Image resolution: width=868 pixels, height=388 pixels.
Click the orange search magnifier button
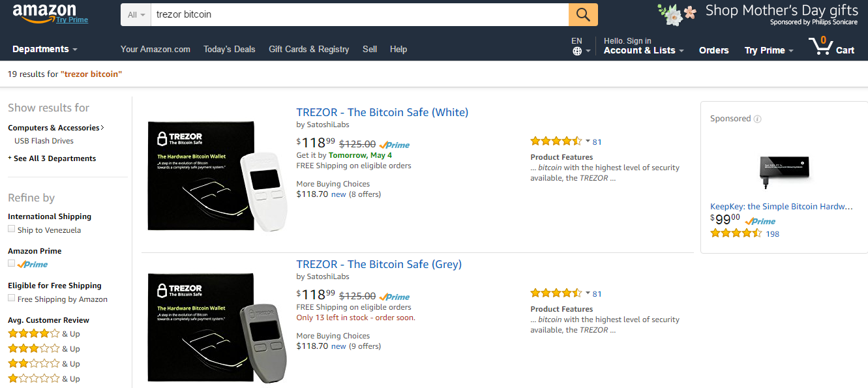point(583,14)
